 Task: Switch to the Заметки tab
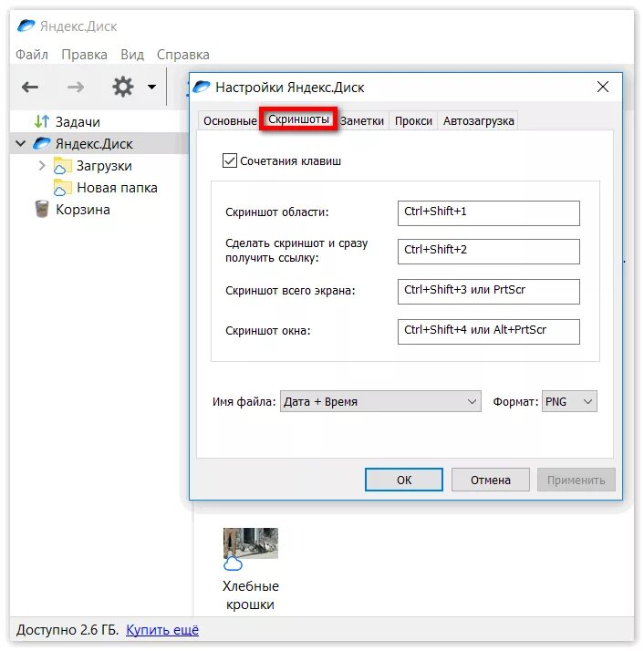click(362, 121)
